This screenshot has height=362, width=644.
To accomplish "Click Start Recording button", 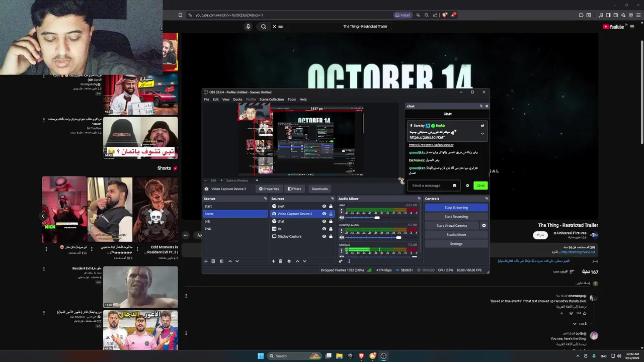I will [x=456, y=217].
